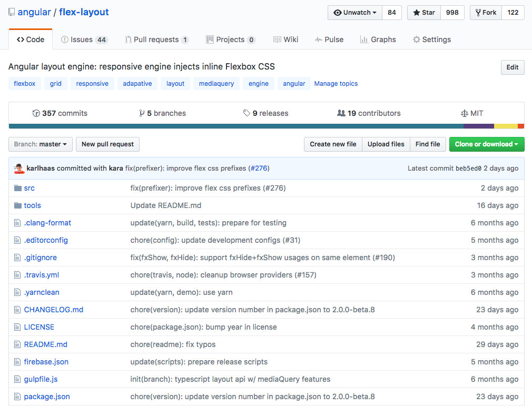Click the gulpfile.js file icon

pyautogui.click(x=17, y=379)
